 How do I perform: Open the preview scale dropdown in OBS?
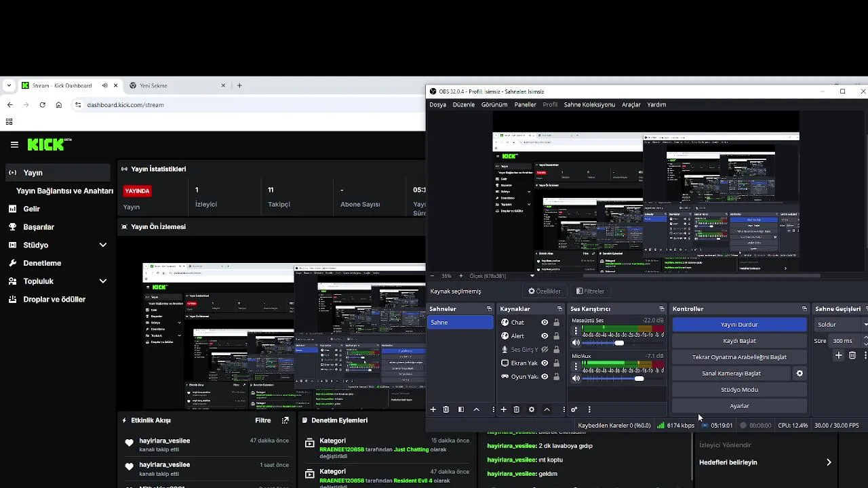[532, 276]
